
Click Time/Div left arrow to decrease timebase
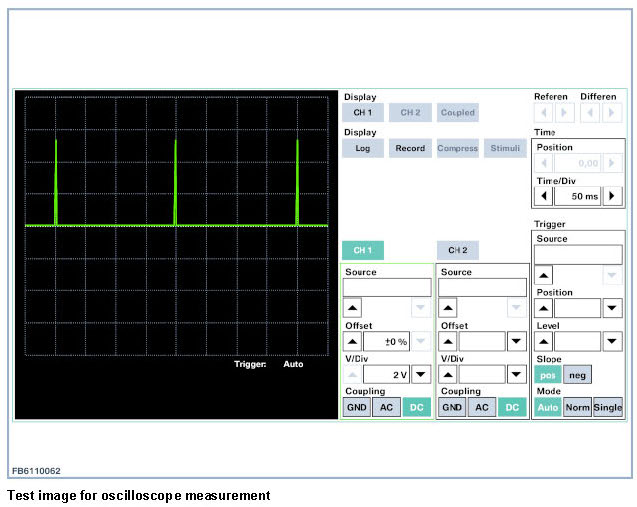coord(545,196)
